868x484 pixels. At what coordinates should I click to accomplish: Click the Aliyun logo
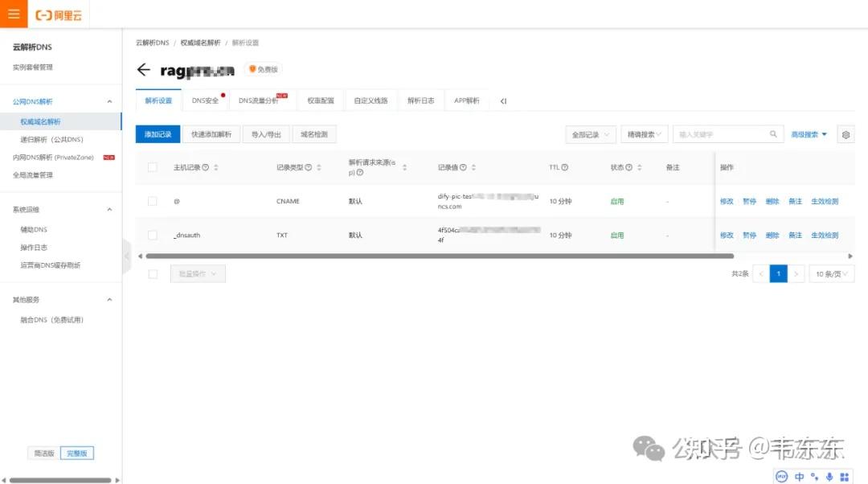pyautogui.click(x=59, y=15)
